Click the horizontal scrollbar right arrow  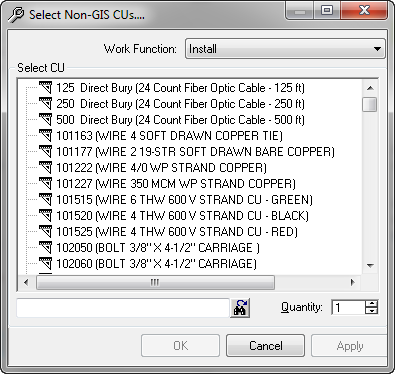pos(353,283)
